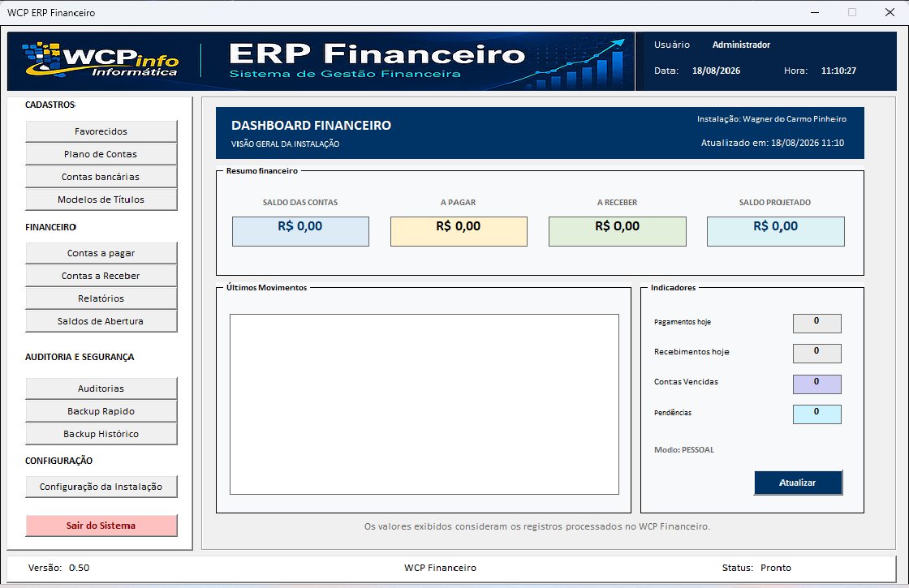Click the 'CONFIGURAÇÃO' section heading
Image resolution: width=909 pixels, height=588 pixels.
(x=58, y=461)
